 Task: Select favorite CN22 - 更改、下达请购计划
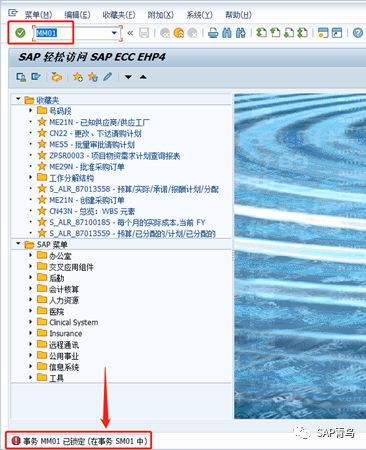(95, 133)
